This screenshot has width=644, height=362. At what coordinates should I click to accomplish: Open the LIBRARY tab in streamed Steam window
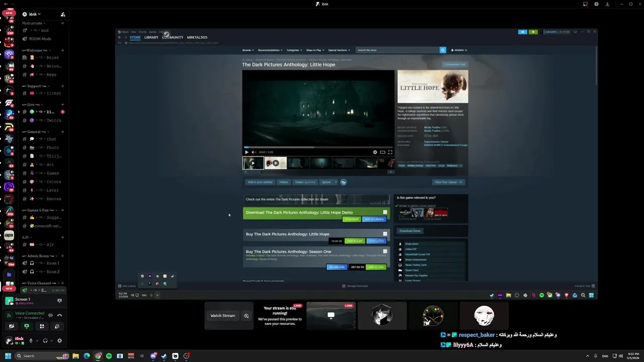click(151, 37)
